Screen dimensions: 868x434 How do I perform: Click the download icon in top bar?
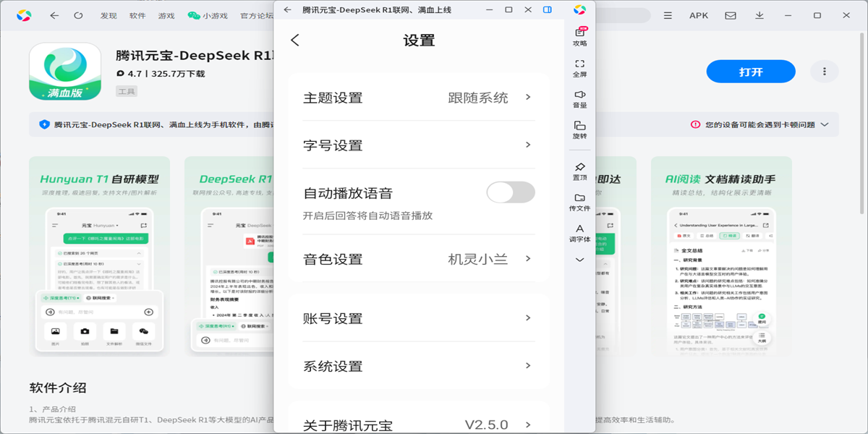click(x=759, y=15)
